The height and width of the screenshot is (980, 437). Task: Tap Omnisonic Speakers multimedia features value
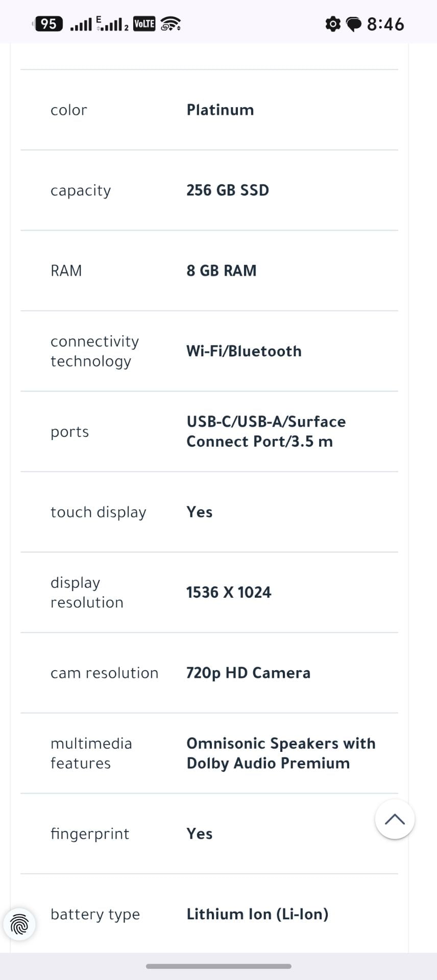(x=281, y=753)
